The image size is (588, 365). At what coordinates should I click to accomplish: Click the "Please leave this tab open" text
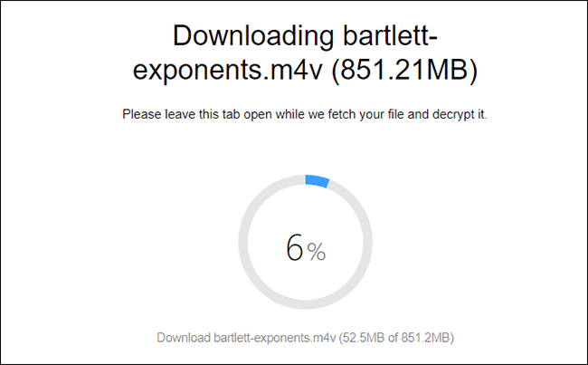click(x=200, y=117)
